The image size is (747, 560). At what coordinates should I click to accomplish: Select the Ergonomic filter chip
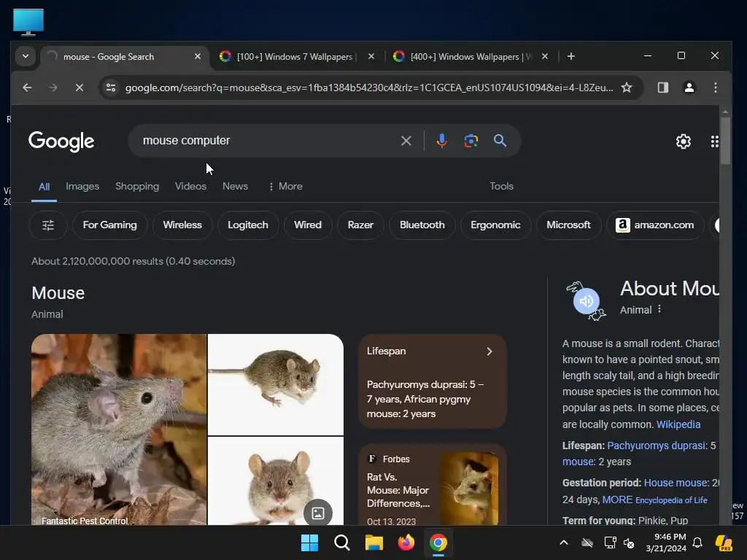coord(495,225)
